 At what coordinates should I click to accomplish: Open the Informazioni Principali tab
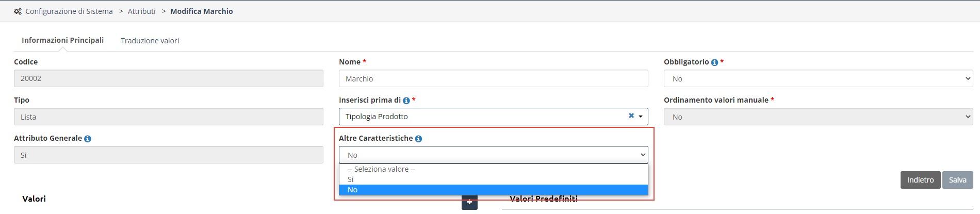62,40
